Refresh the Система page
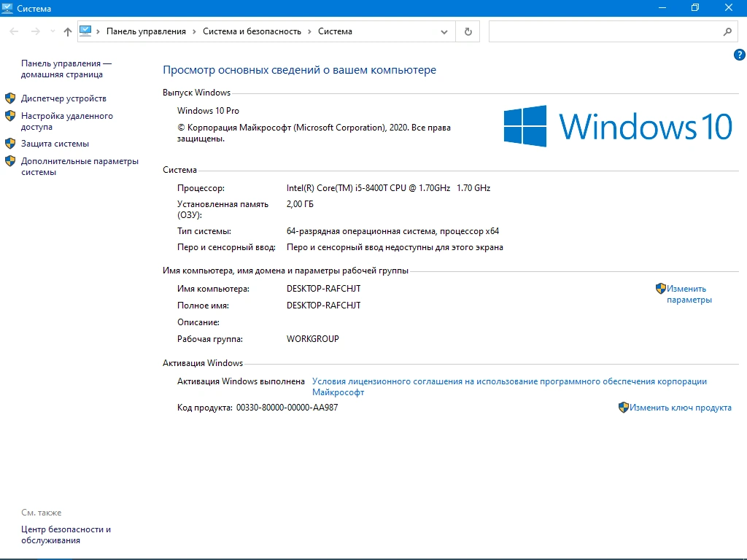The image size is (747, 560). coord(468,31)
